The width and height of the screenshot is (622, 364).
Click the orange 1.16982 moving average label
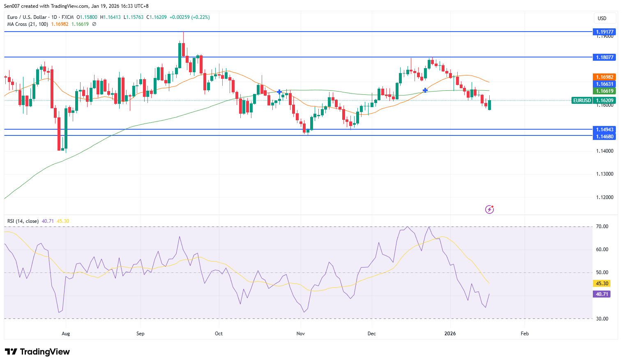tap(604, 77)
